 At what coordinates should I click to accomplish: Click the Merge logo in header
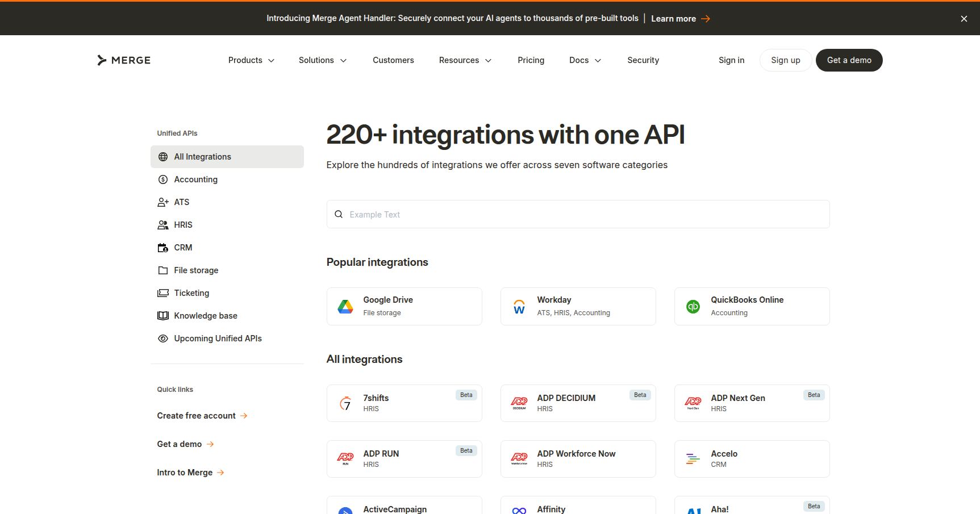click(x=124, y=60)
